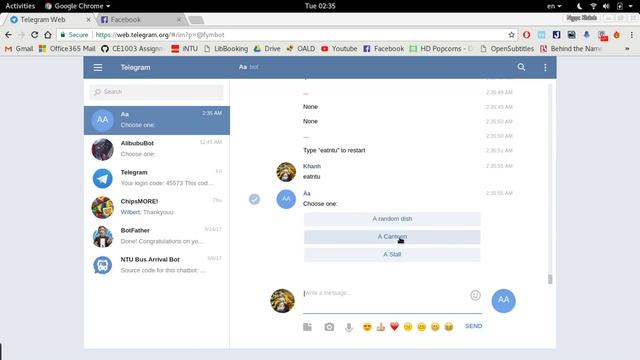The width and height of the screenshot is (640, 360).
Task: Toggle the message selection checkmark
Action: [x=254, y=199]
